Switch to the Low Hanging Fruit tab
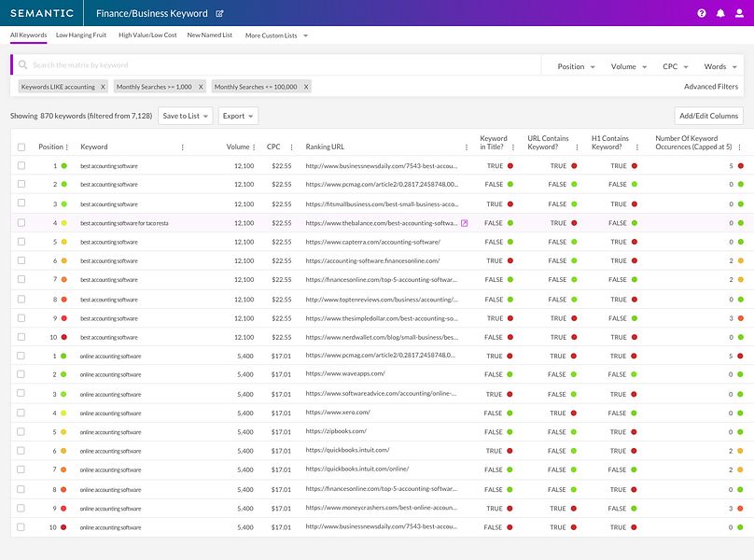 point(81,35)
